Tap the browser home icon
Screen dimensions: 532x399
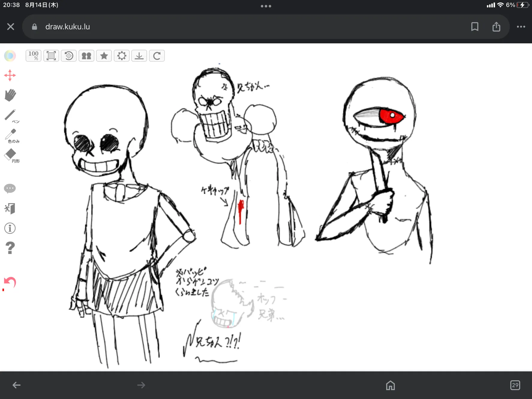coord(390,385)
